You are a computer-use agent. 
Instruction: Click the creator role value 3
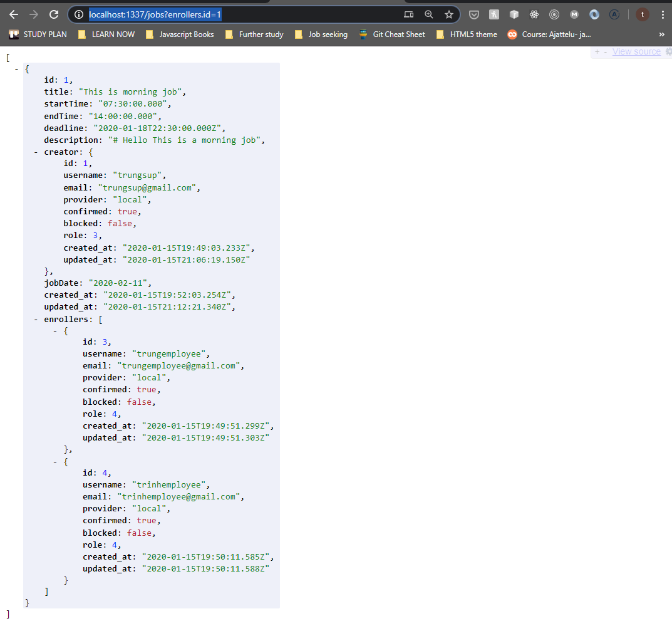pos(95,236)
